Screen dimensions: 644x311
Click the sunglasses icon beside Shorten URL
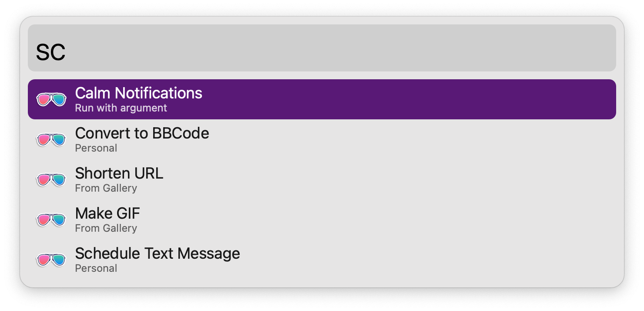pyautogui.click(x=51, y=180)
